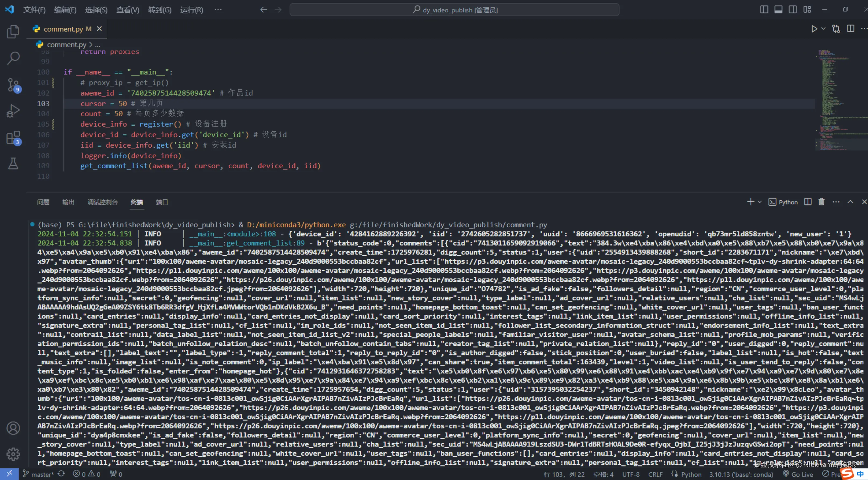
Task: Click the Go Live status bar button
Action: click(x=798, y=474)
